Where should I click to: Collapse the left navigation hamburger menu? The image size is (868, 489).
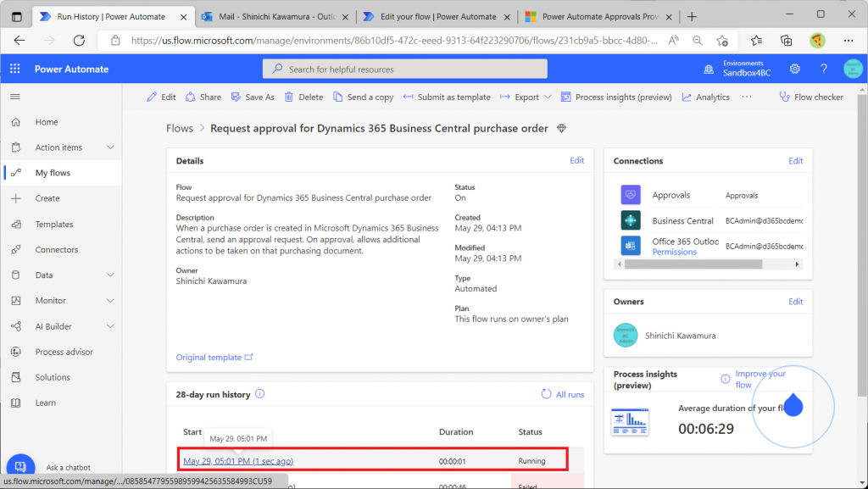click(x=15, y=97)
